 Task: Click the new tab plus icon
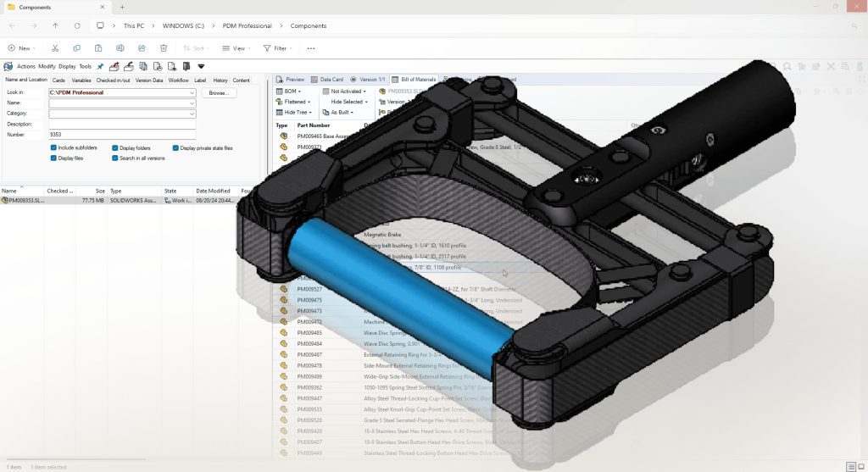(122, 7)
